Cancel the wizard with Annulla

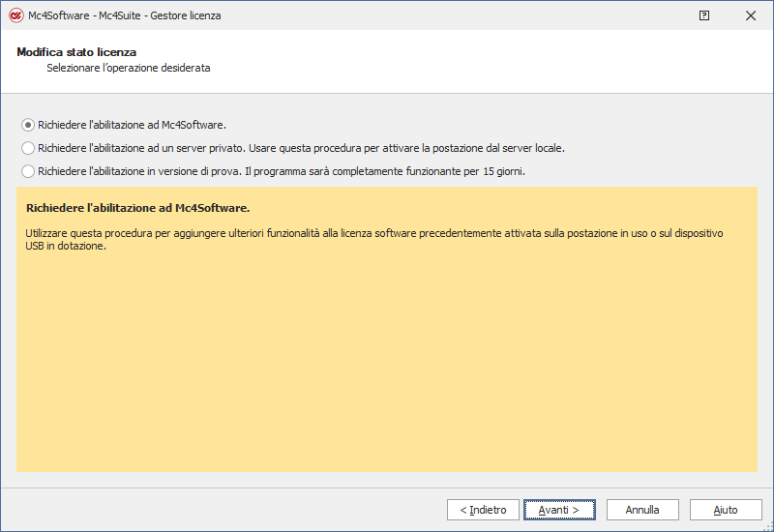click(642, 510)
